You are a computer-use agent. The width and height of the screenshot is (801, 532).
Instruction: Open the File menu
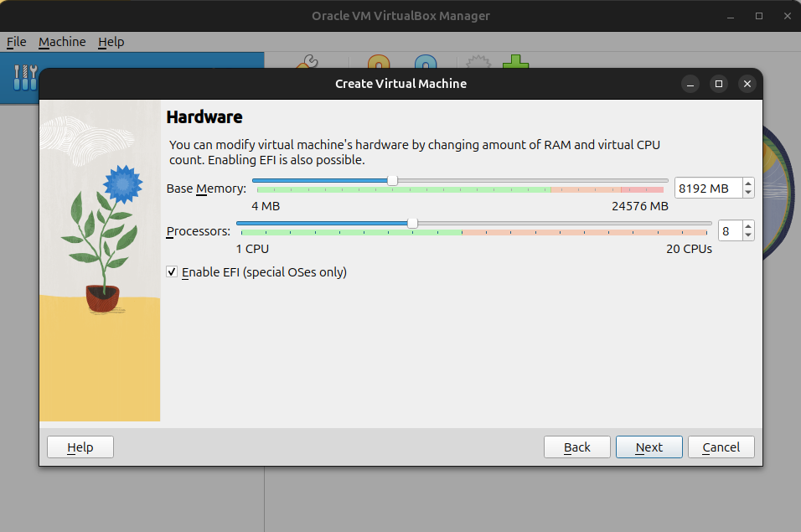17,42
